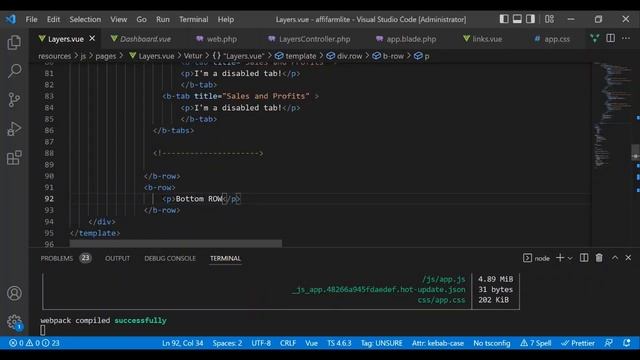640x360 pixels.
Task: Click the b-row breadcrumb segment
Action: (388, 56)
